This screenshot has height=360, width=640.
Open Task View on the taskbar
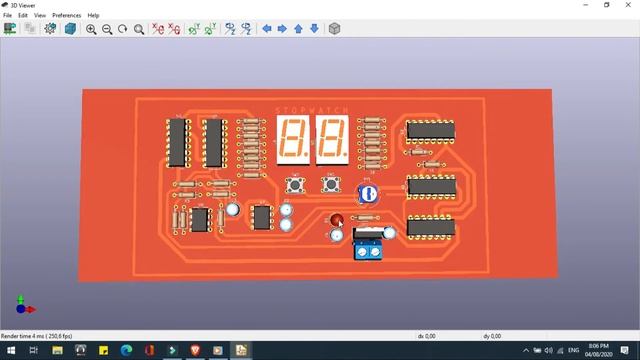[x=33, y=350]
